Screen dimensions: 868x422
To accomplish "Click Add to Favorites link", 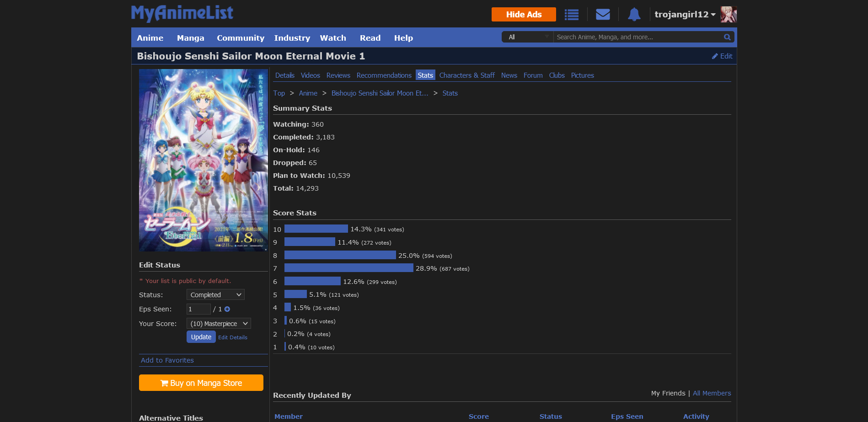I will click(167, 360).
